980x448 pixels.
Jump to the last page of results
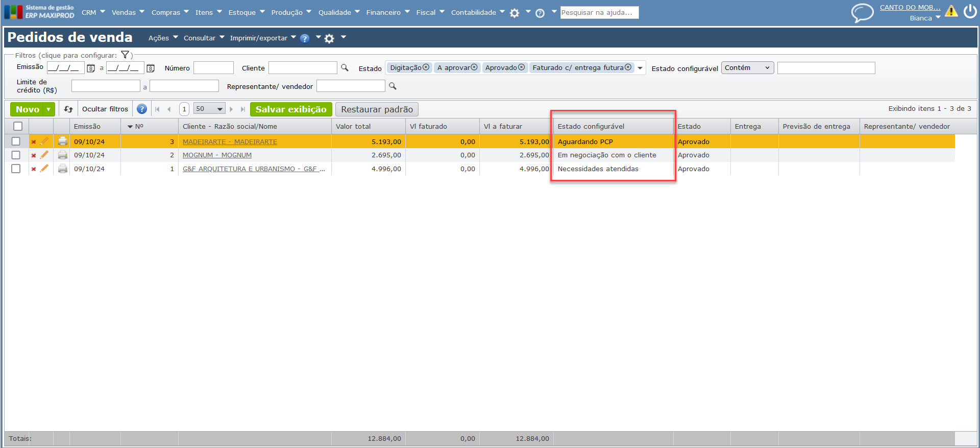click(243, 109)
